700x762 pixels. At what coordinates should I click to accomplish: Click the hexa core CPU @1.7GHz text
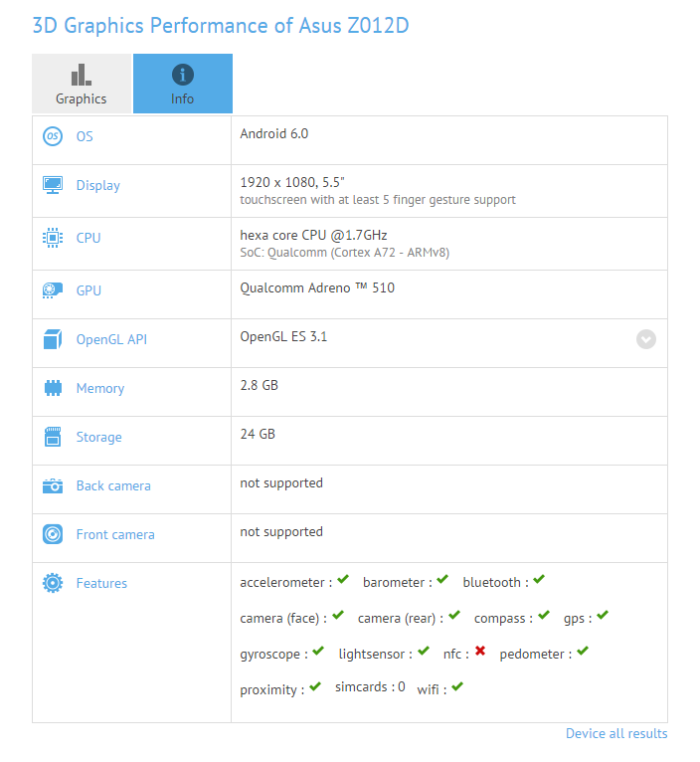pos(313,235)
